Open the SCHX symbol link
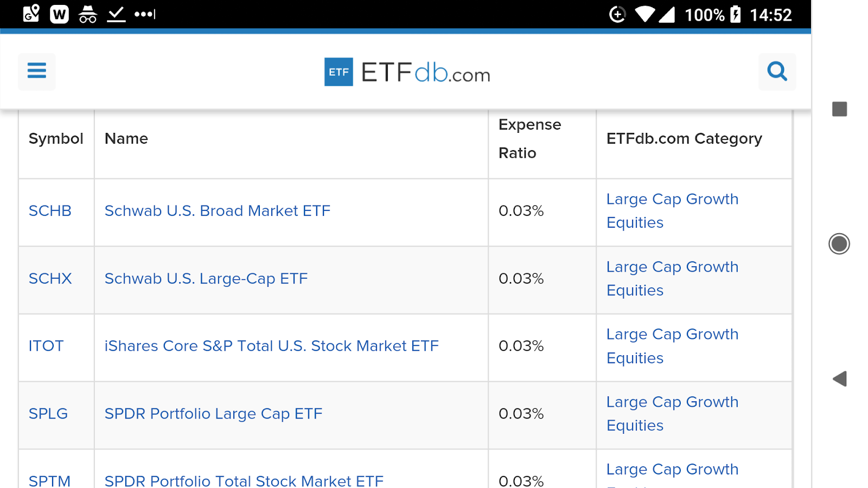Image resolution: width=868 pixels, height=488 pixels. point(50,279)
